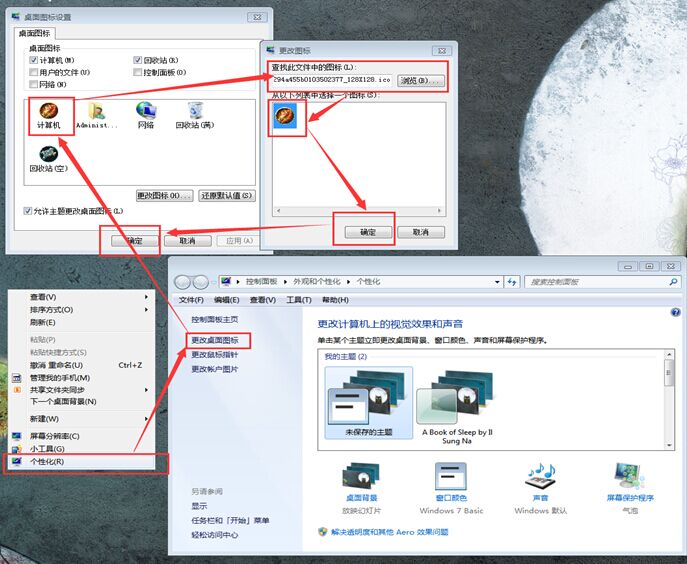Open the 帮助(H) menu
687x564 pixels.
tap(335, 300)
